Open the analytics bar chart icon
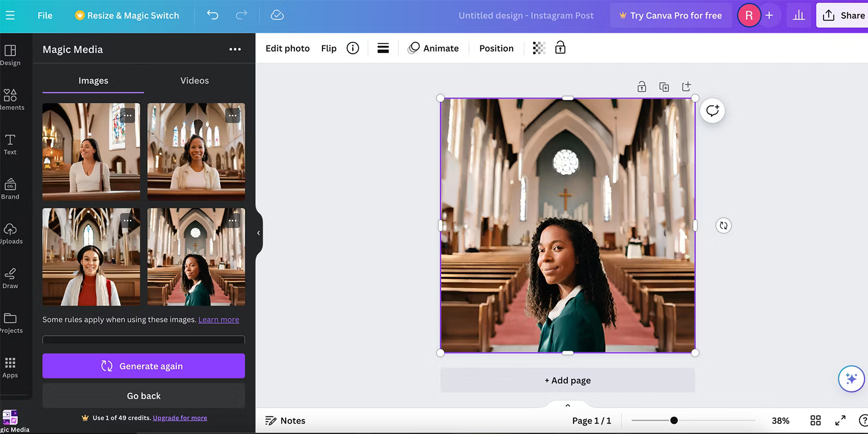 (x=799, y=15)
